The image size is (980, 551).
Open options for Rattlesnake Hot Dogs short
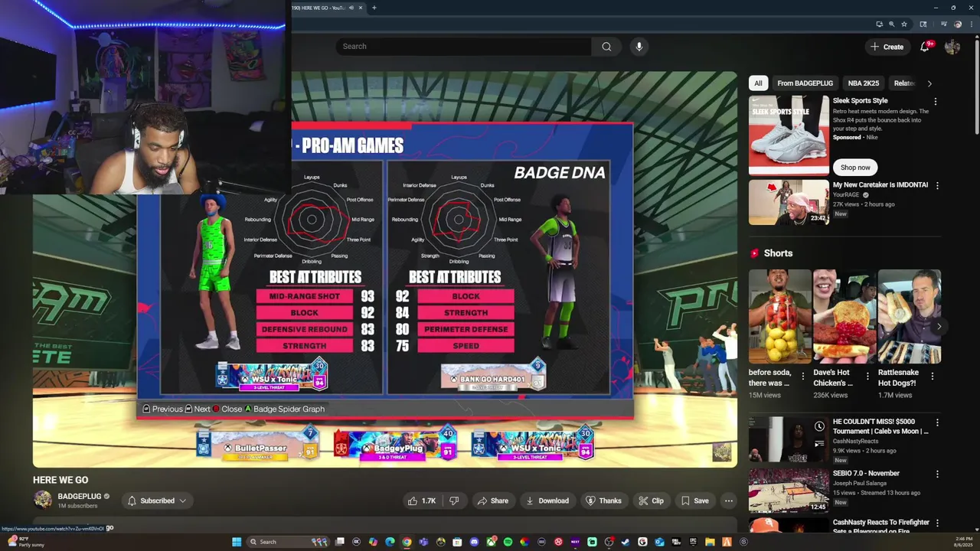pyautogui.click(x=933, y=377)
